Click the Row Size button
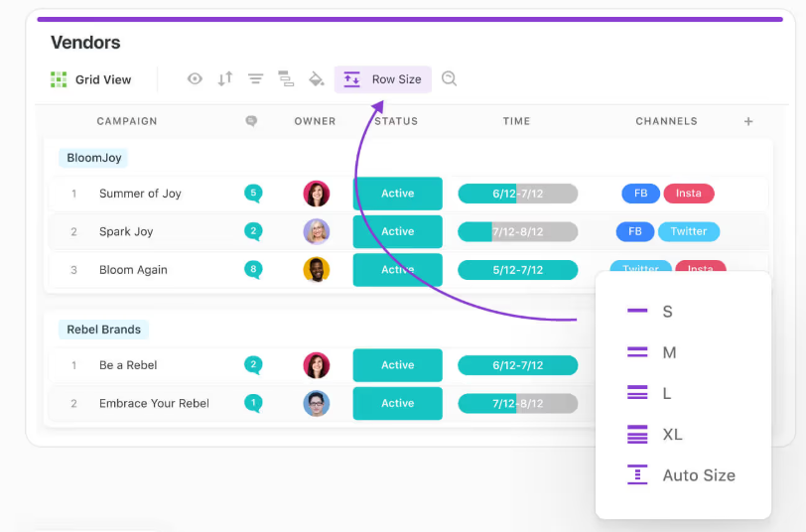This screenshot has width=806, height=532. (x=383, y=79)
